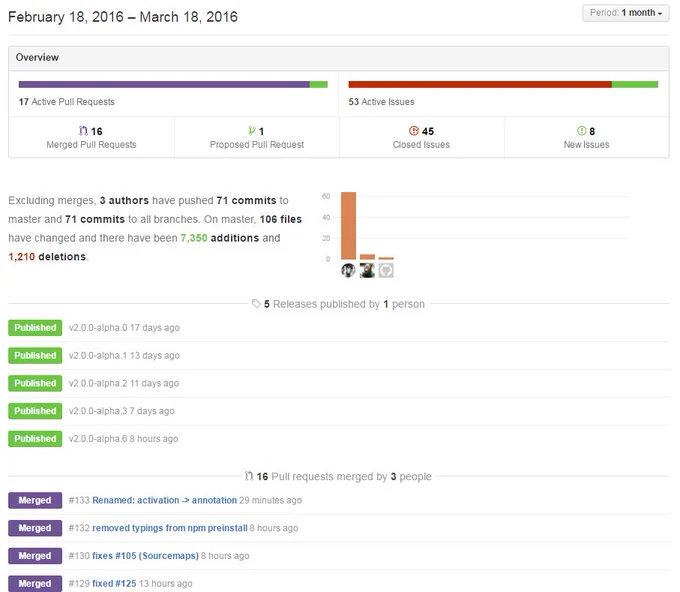
Task: Open pull request Renamed: activation -> annotation
Action: (x=164, y=500)
